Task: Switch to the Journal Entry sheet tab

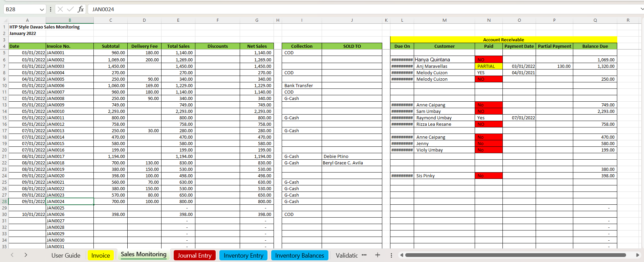Action: (x=194, y=255)
